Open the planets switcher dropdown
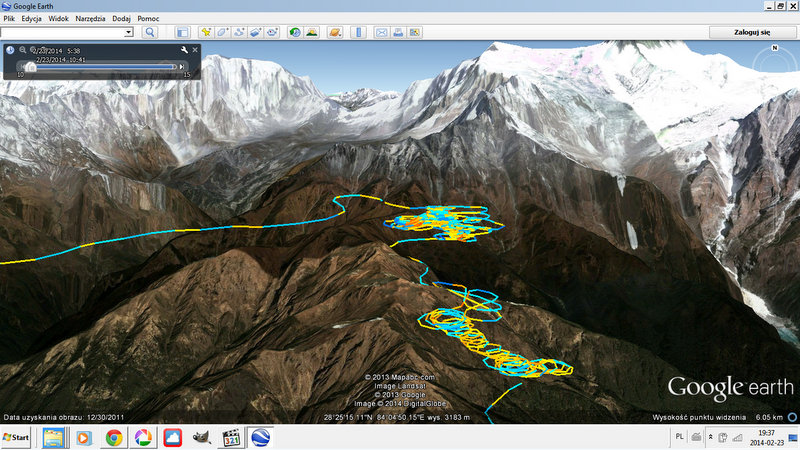 coord(336,32)
